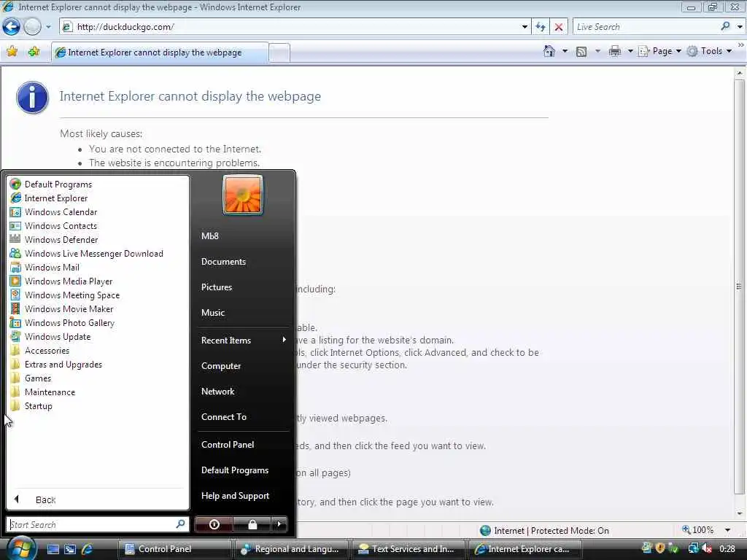Open Computer from the Start menu
This screenshot has height=560, width=747.
click(243, 366)
